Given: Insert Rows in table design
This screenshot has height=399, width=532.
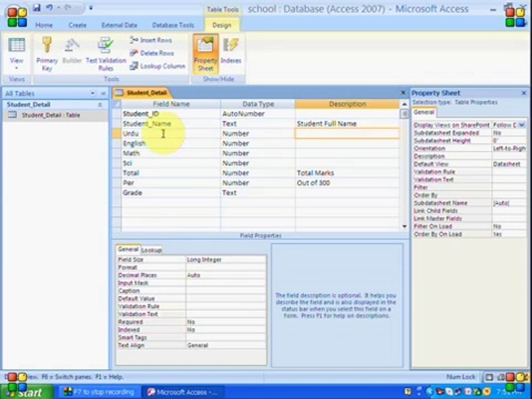Looking at the screenshot, I should pyautogui.click(x=151, y=40).
